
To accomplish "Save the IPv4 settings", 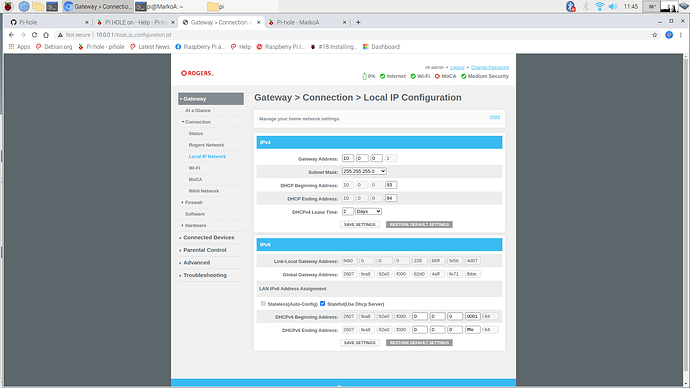I will tap(360, 224).
